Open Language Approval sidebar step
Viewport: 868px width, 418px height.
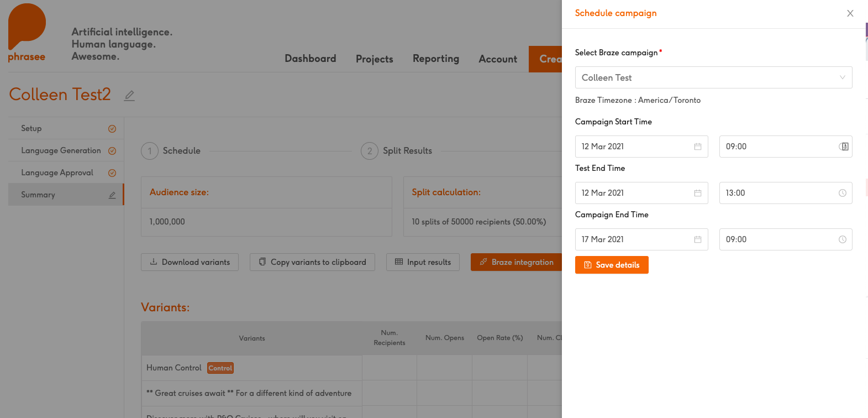click(x=66, y=173)
